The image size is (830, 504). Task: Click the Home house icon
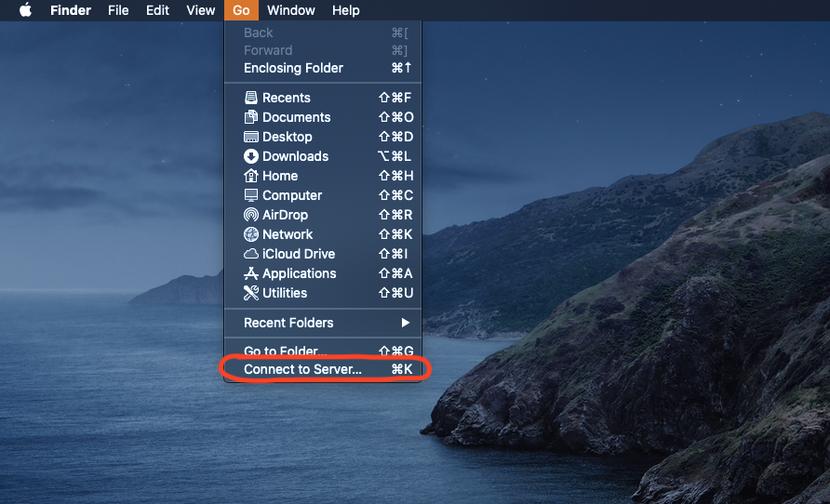point(250,176)
